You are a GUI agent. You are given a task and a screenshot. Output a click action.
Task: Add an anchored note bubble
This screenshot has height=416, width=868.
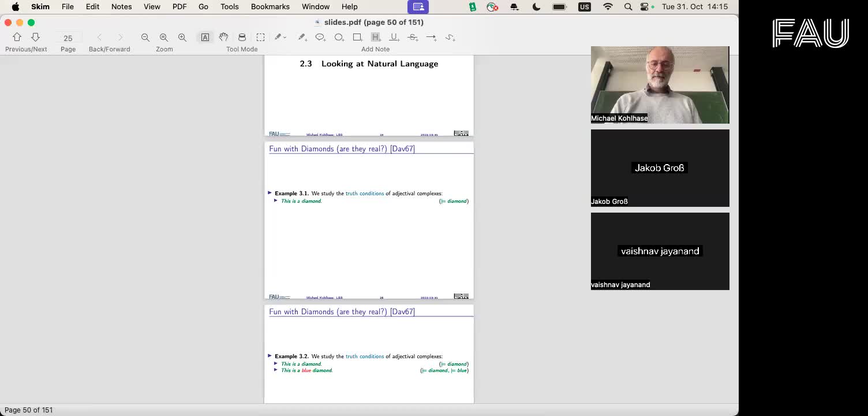click(x=320, y=37)
